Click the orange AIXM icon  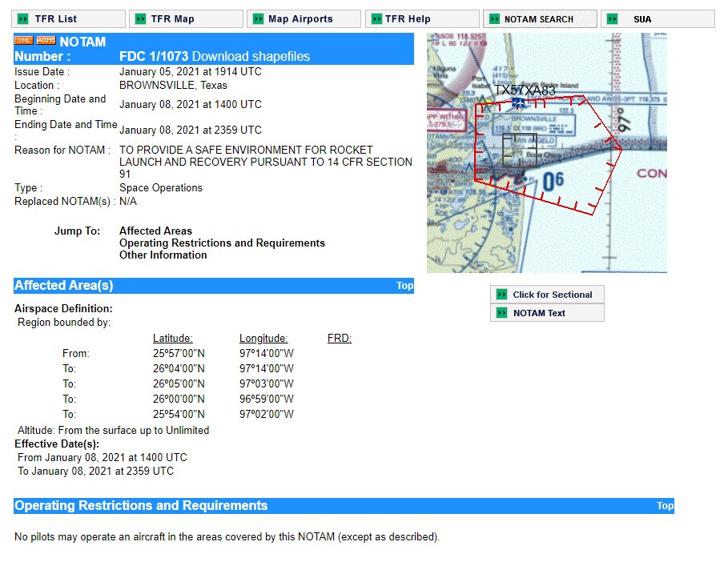[x=46, y=40]
